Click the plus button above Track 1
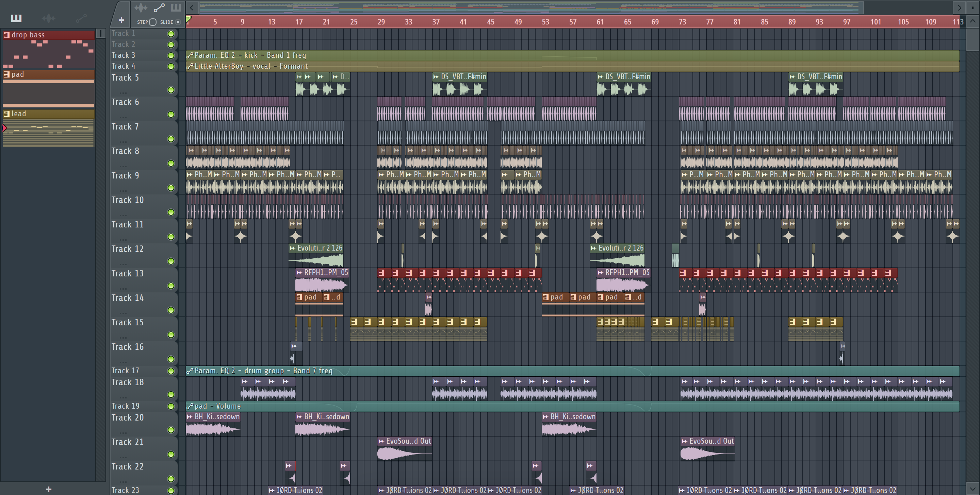The width and height of the screenshot is (980, 495). [121, 20]
